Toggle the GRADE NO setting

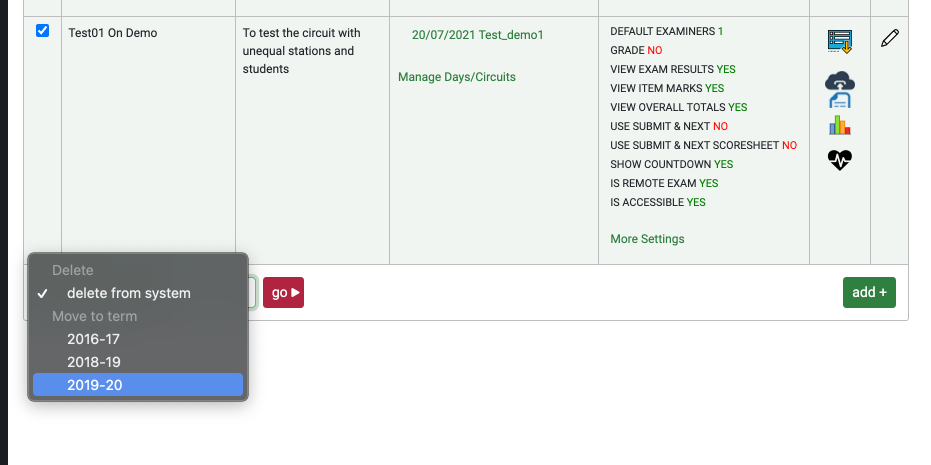654,50
